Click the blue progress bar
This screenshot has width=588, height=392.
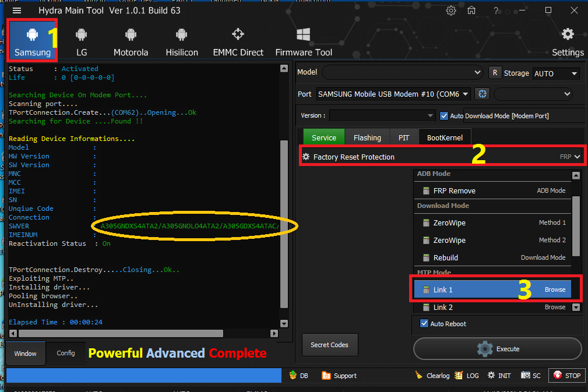coord(143,375)
